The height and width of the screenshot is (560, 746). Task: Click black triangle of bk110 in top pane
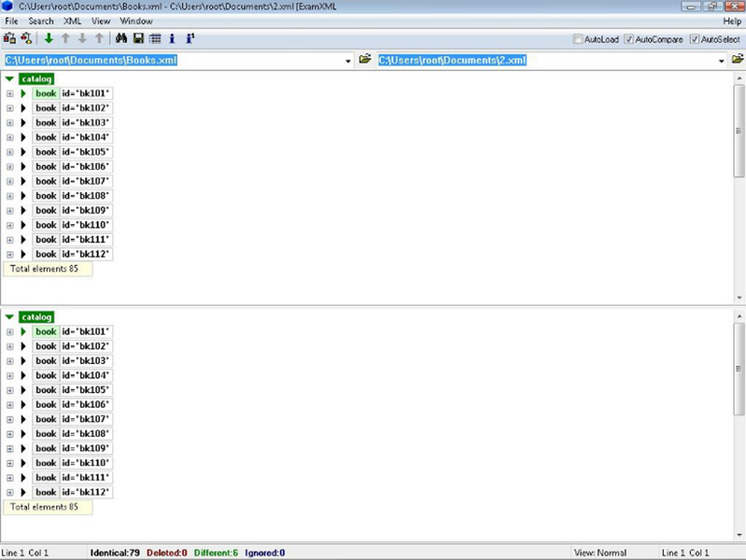(22, 225)
